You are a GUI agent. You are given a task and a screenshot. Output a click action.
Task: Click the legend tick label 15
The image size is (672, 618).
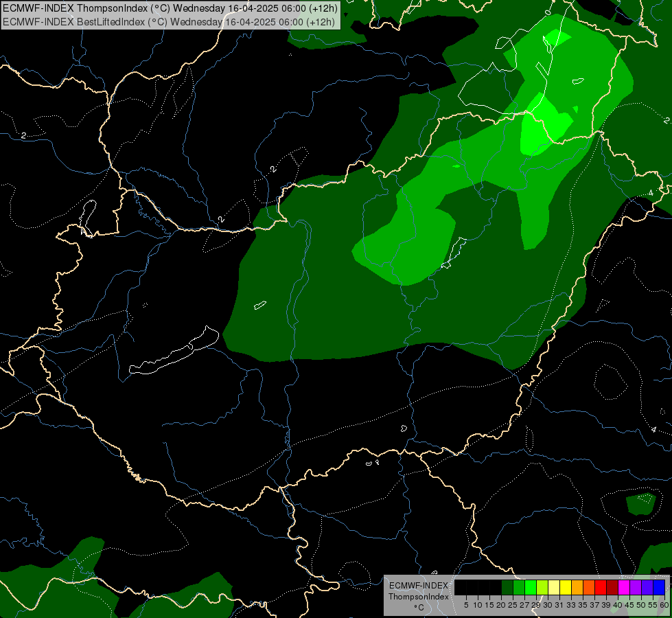coord(489,605)
